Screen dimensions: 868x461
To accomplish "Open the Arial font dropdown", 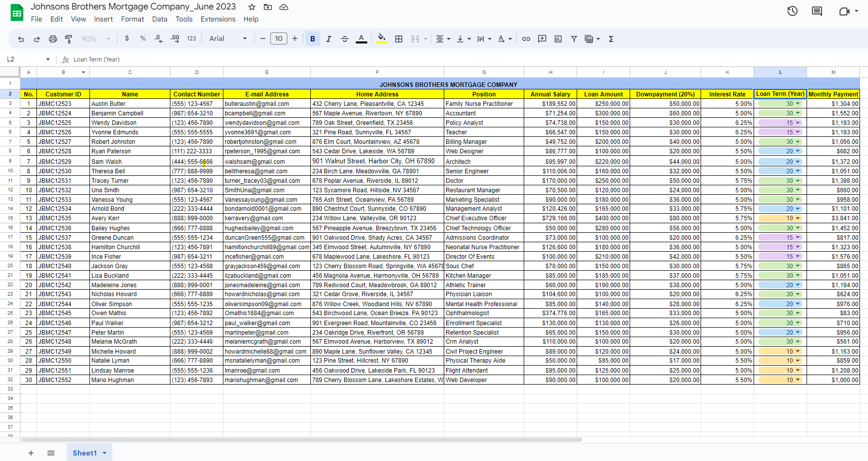I will [x=228, y=39].
